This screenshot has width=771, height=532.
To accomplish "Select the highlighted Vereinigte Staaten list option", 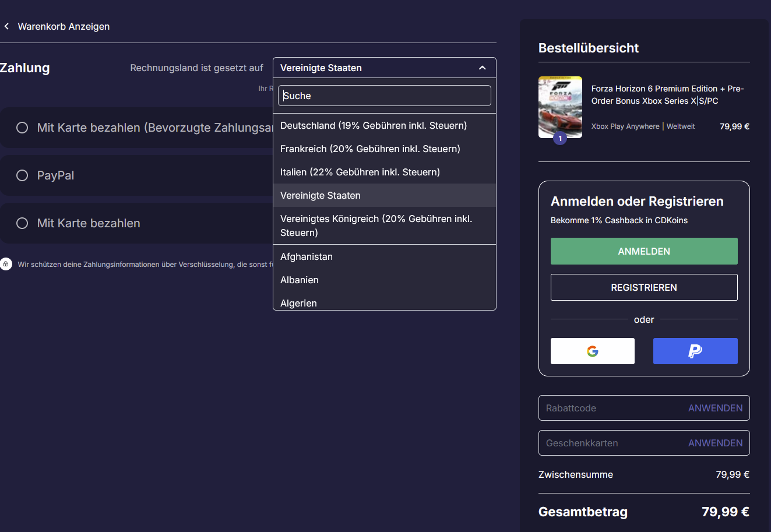I will coord(385,195).
